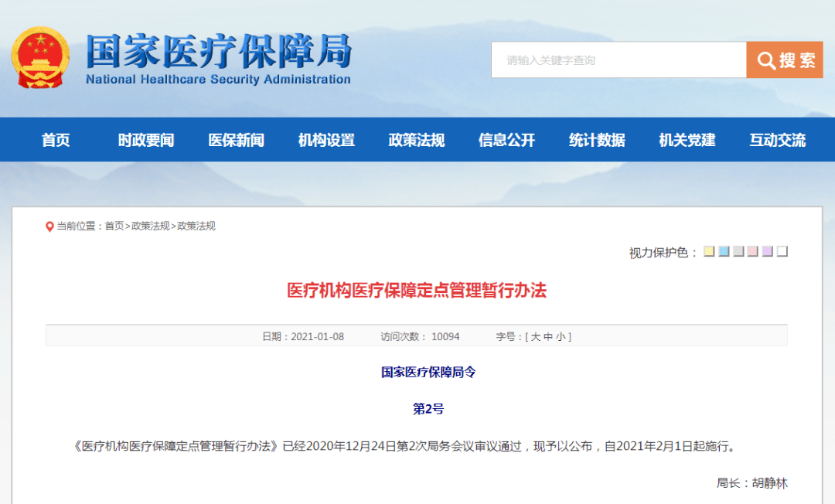Choose the pink eye-protection color swatch
The image size is (835, 504).
[752, 251]
